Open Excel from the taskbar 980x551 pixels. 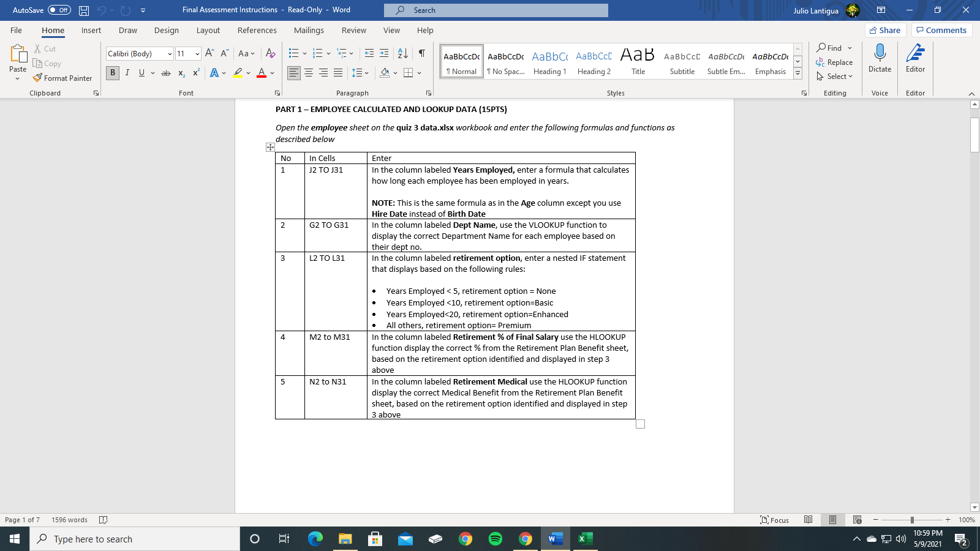(x=585, y=539)
